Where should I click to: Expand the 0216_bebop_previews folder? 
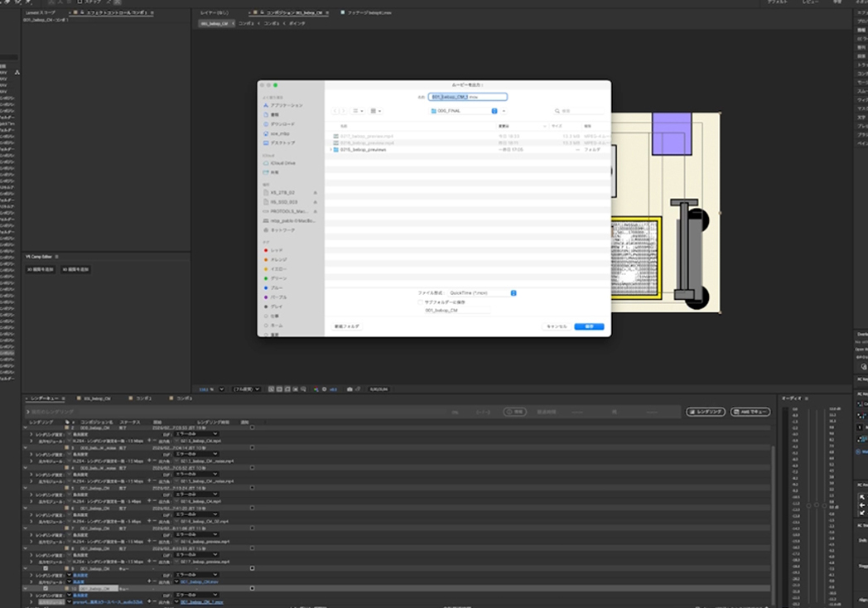point(331,150)
